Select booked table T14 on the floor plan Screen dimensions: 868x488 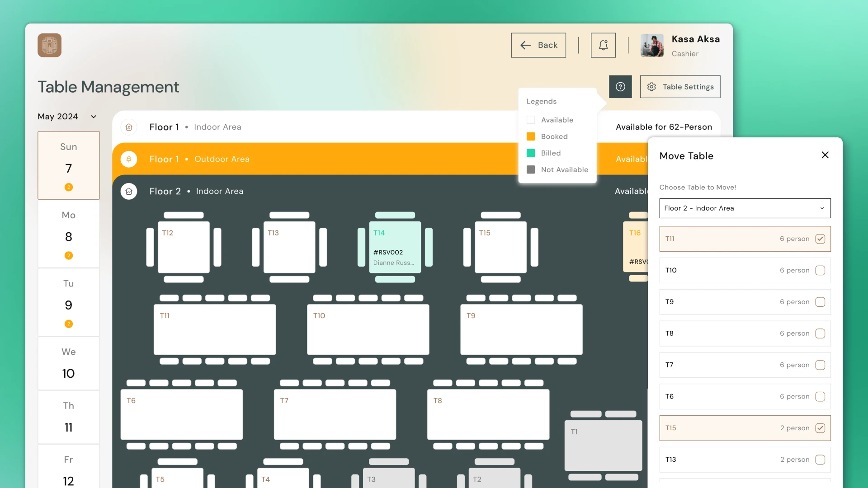[394, 248]
